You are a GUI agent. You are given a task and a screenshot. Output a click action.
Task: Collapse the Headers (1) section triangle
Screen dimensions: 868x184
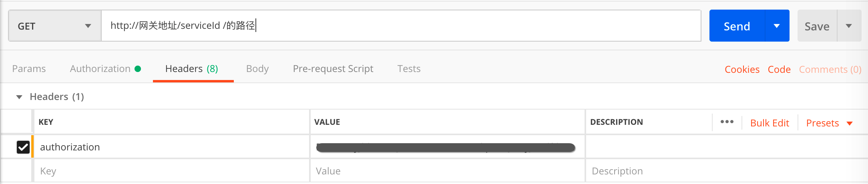(x=19, y=97)
